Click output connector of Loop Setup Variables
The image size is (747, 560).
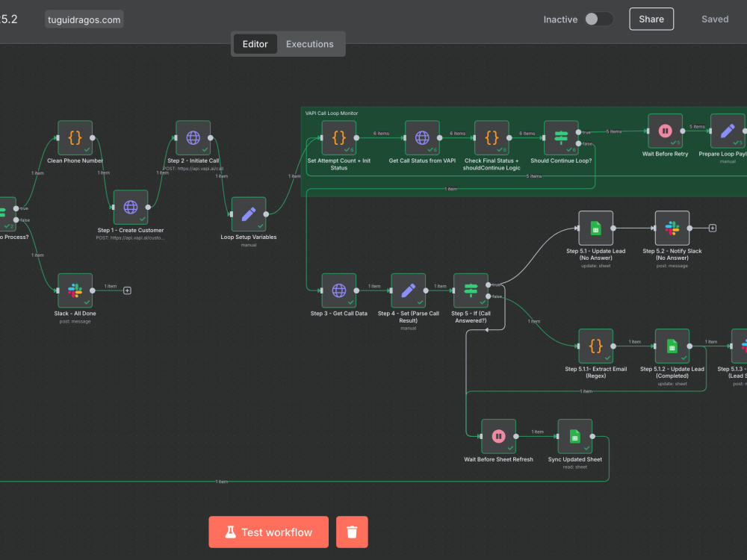(266, 214)
